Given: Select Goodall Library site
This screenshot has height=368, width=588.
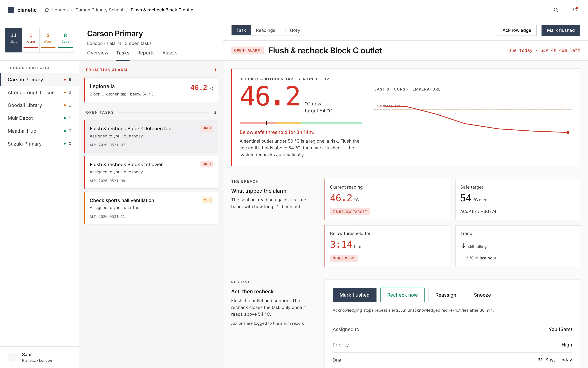Looking at the screenshot, I should pyautogui.click(x=40, y=105).
